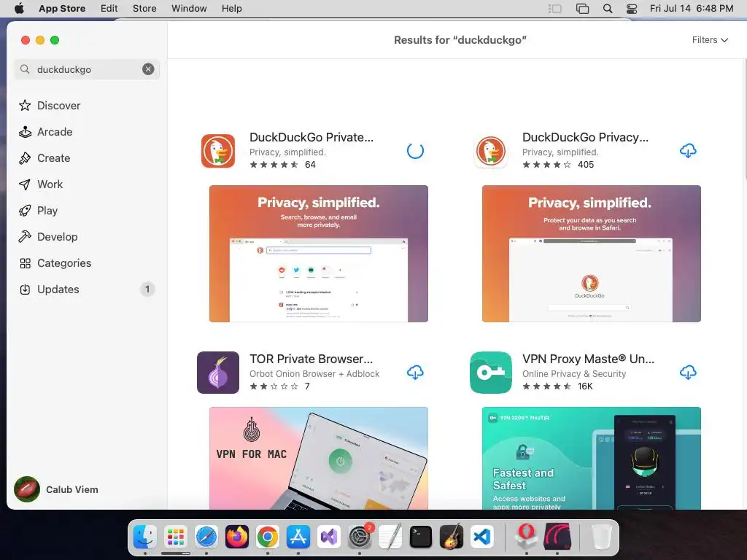This screenshot has height=560, width=747.
Task: Clear the duckduckgo search field
Action: (x=148, y=69)
